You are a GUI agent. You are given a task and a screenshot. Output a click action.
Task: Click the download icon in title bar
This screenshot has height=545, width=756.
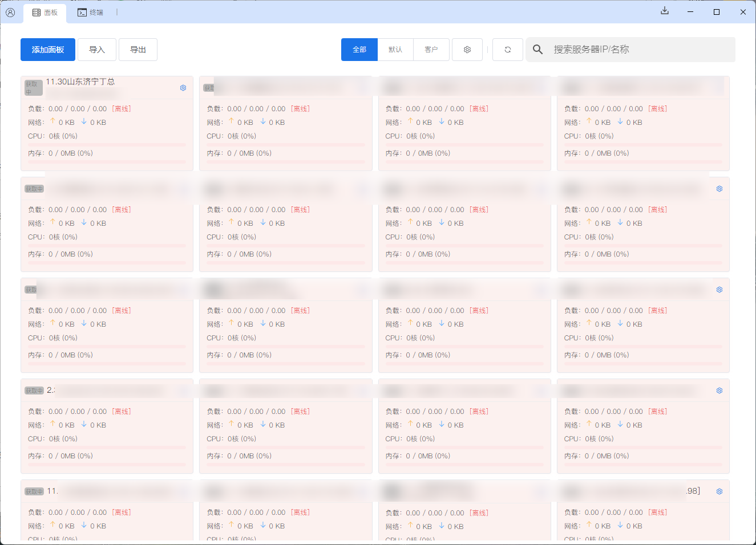click(665, 11)
